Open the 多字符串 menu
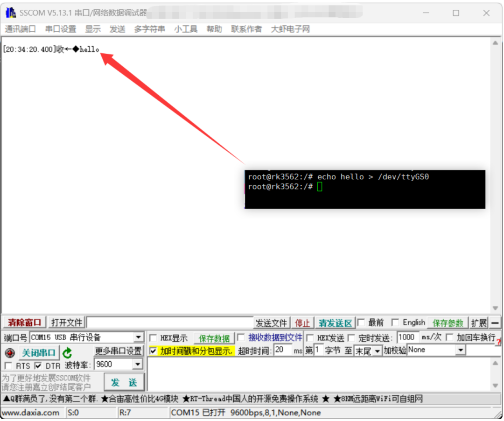This screenshot has width=504, height=421. (149, 29)
